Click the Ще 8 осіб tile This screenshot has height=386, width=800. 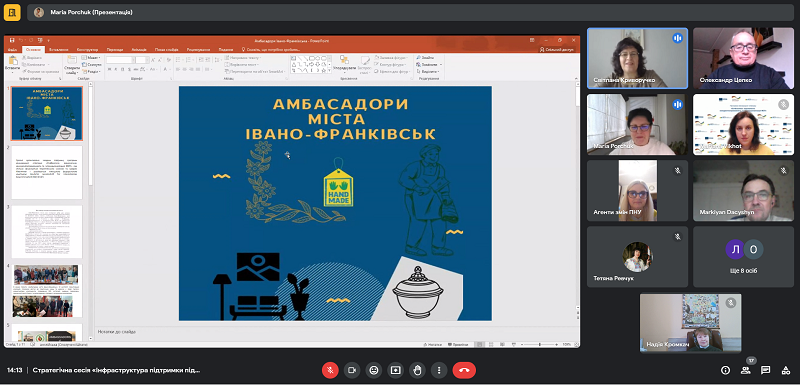coord(743,257)
